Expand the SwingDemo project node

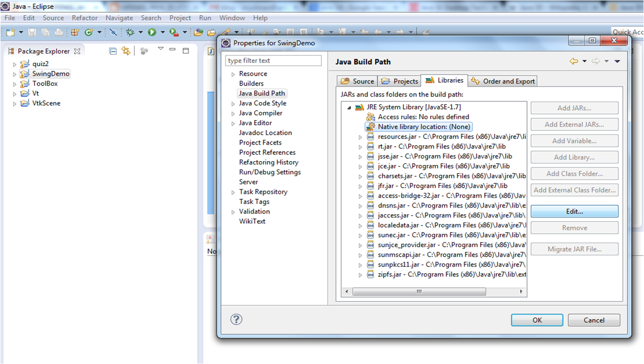15,74
